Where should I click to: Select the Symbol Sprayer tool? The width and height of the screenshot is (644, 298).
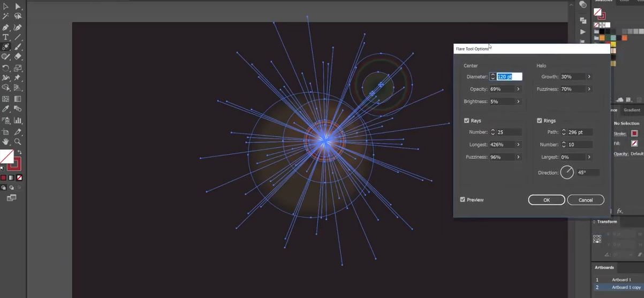click(5, 121)
